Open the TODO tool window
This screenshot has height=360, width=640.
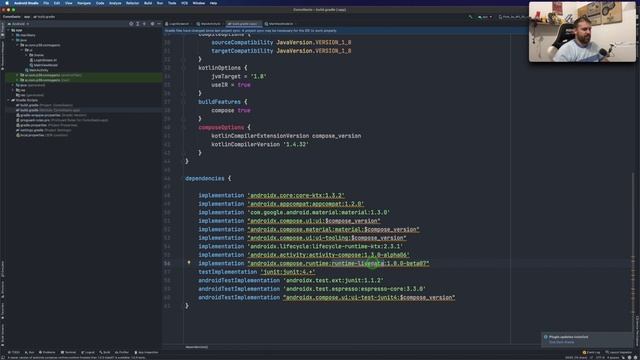coord(13,352)
